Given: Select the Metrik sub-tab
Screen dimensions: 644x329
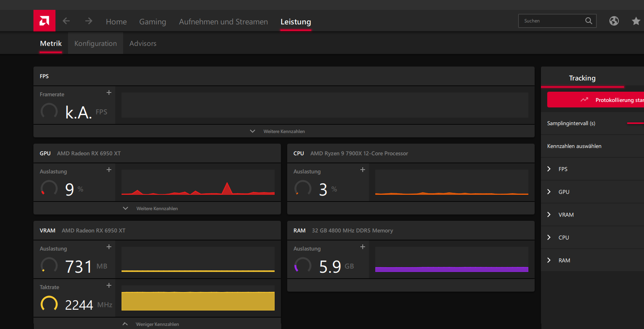Looking at the screenshot, I should point(51,43).
